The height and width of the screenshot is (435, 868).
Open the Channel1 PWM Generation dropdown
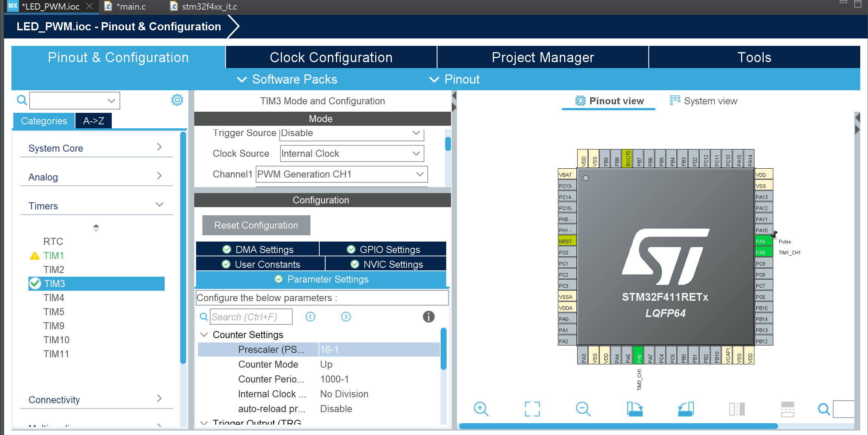click(341, 174)
